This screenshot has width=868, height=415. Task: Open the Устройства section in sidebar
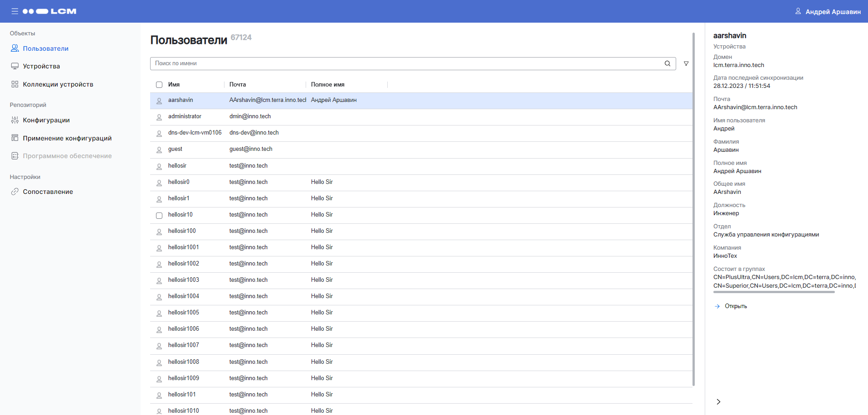(x=42, y=66)
